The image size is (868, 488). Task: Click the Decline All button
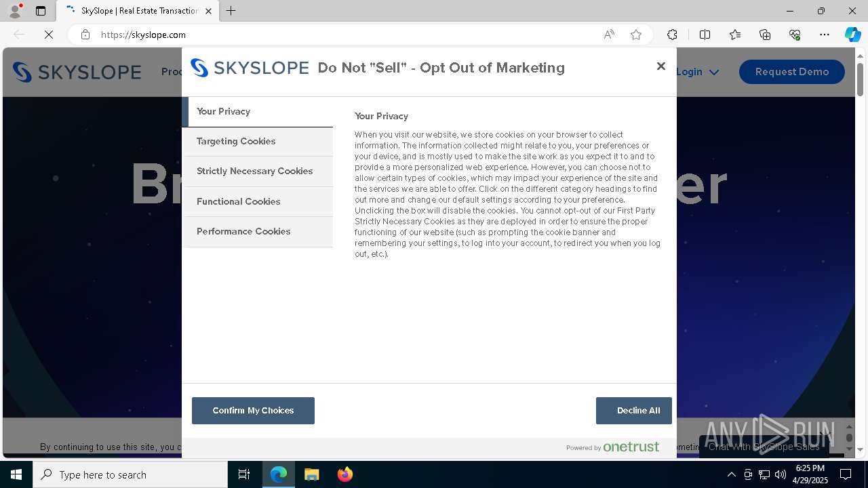[x=634, y=411]
